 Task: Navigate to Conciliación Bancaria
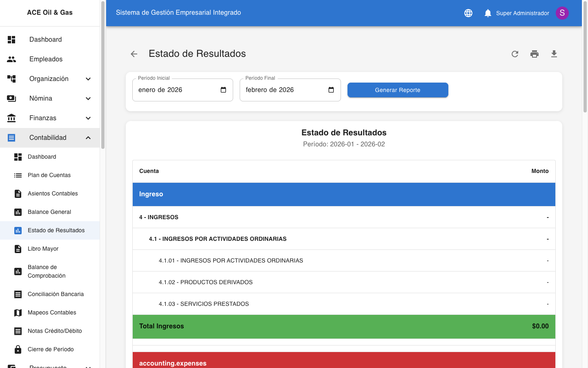click(x=56, y=294)
